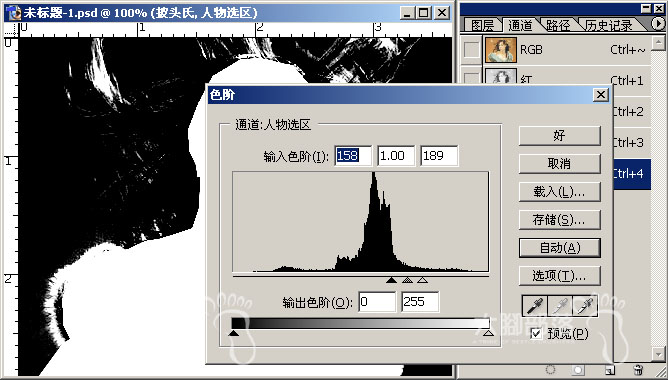The width and height of the screenshot is (668, 380).
Task: Toggle visibility box of RGB channel
Action: point(472,49)
